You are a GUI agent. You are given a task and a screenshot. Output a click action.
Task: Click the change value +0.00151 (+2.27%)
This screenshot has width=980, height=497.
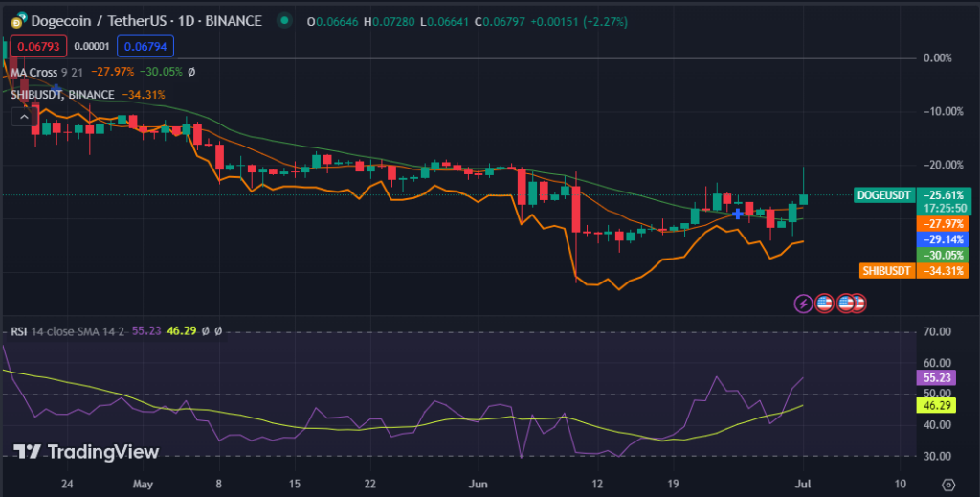(579, 22)
